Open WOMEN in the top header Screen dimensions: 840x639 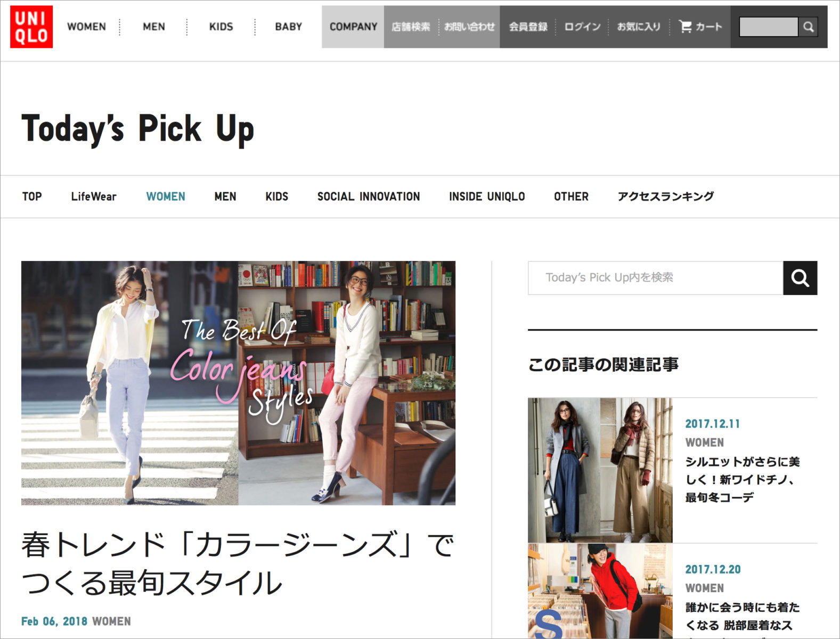pos(86,27)
